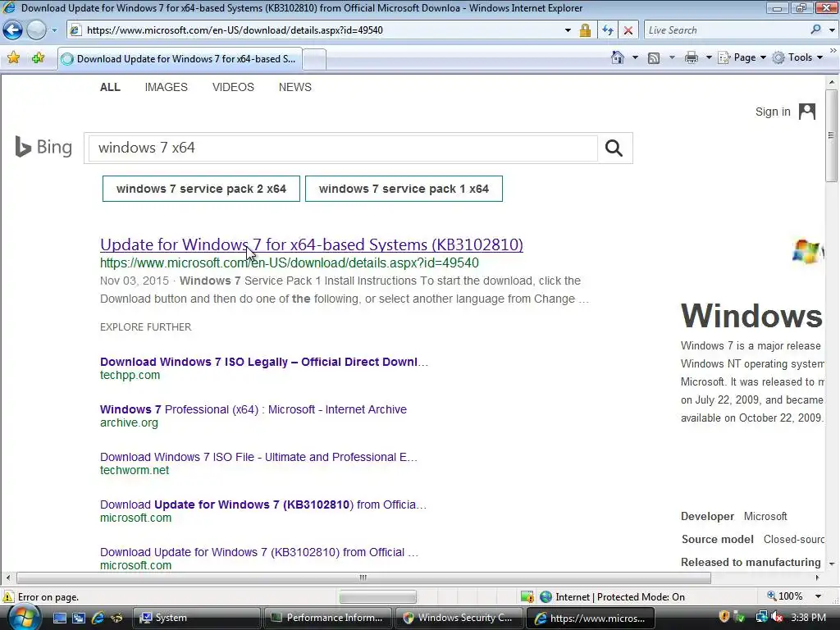The image size is (840, 630).
Task: Launch Internet Explorer from quick launch
Action: tap(98, 618)
